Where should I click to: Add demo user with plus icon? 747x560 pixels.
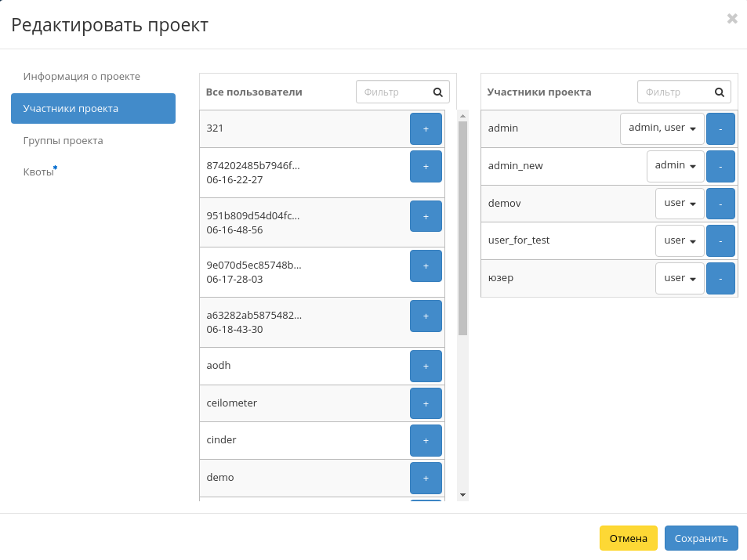tap(426, 478)
